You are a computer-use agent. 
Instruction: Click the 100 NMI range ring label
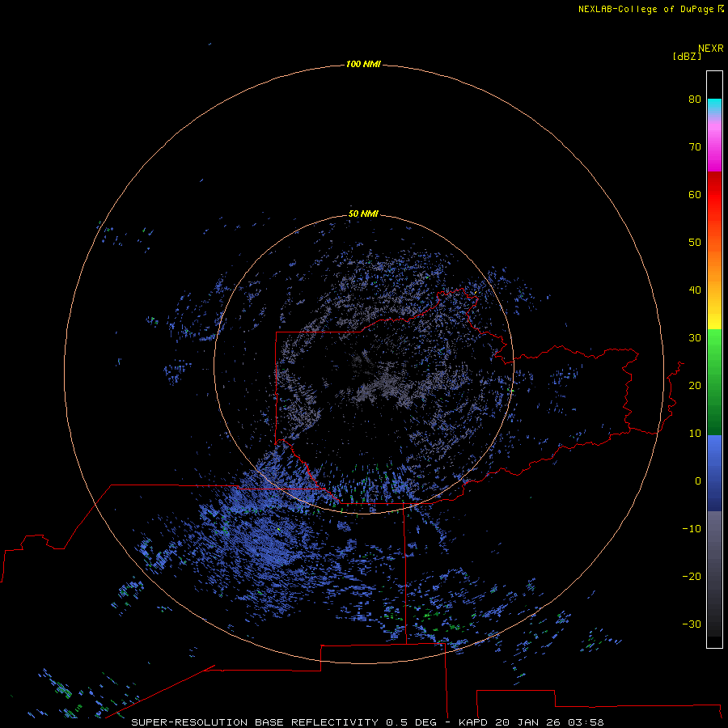(363, 64)
